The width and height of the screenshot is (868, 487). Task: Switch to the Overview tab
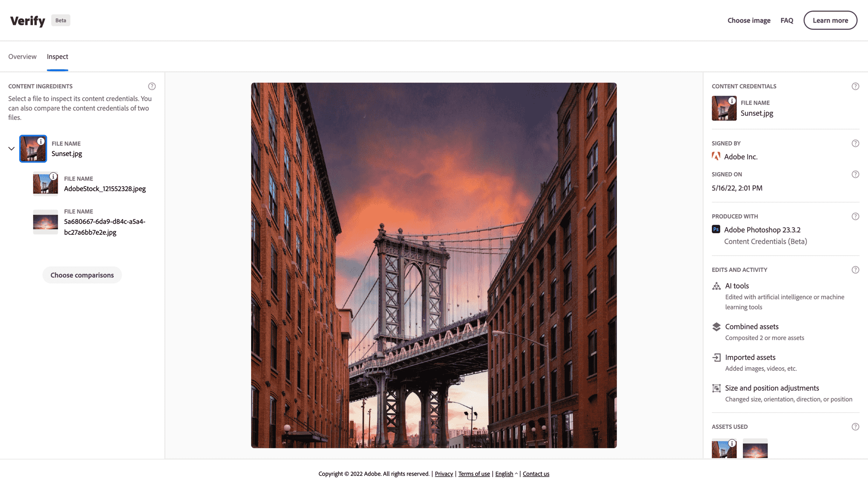pyautogui.click(x=22, y=56)
